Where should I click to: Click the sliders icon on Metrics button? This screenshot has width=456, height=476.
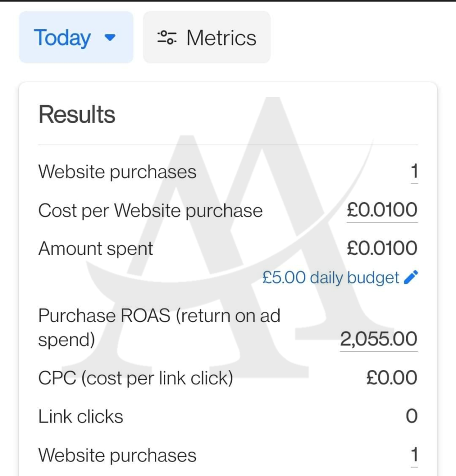pyautogui.click(x=167, y=38)
